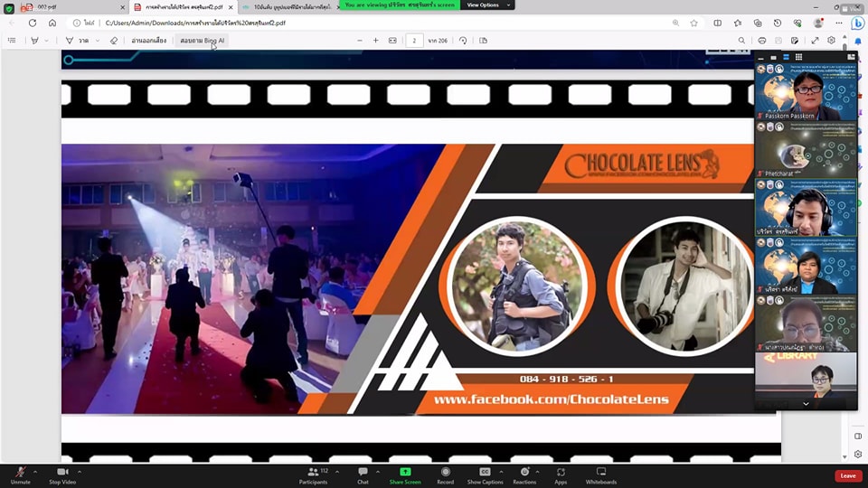
Task: Close the 002.pdf tab
Action: point(122,7)
